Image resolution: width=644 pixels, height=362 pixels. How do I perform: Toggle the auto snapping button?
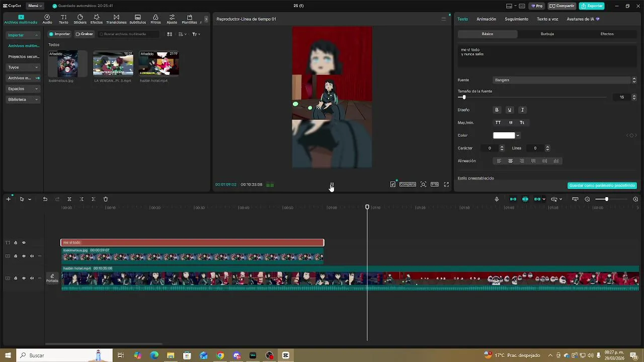[x=525, y=199]
